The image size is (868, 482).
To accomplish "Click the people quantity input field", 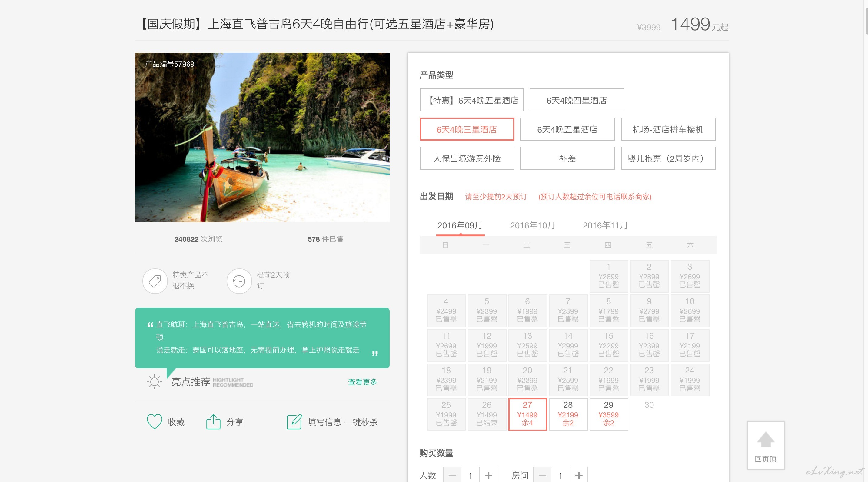I will pos(470,475).
